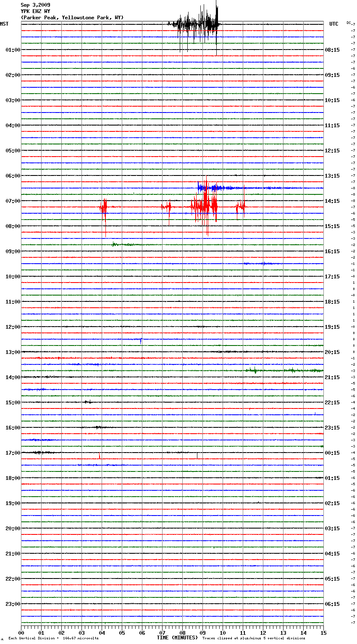Click the "09" minute axis tick label
Image resolution: width=357 pixels, height=644 pixels.
(x=203, y=633)
